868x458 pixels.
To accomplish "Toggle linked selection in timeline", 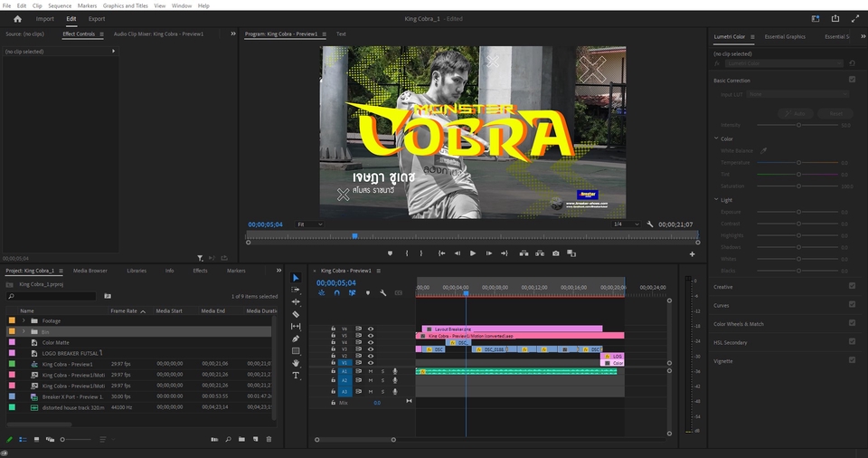I will pos(352,292).
